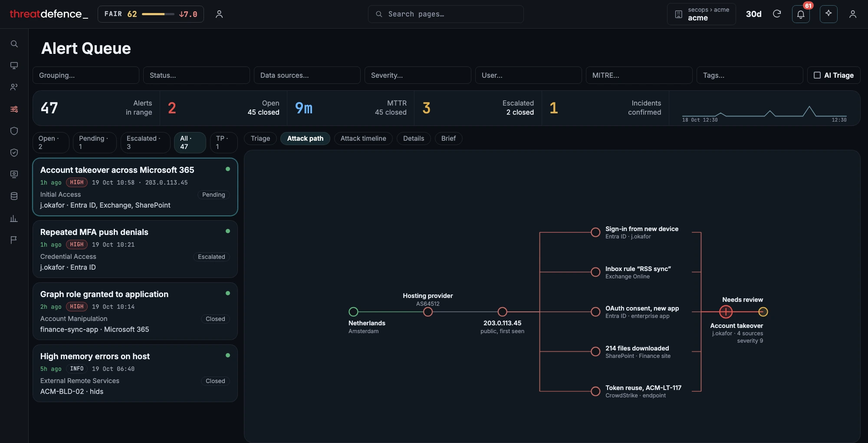Screen dimensions: 868x443
Task: Open the bar chart icon in sidebar
Action: coord(14,218)
